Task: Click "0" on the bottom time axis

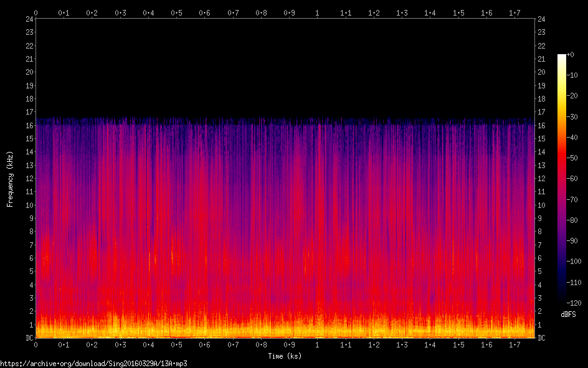Action: 36,345
